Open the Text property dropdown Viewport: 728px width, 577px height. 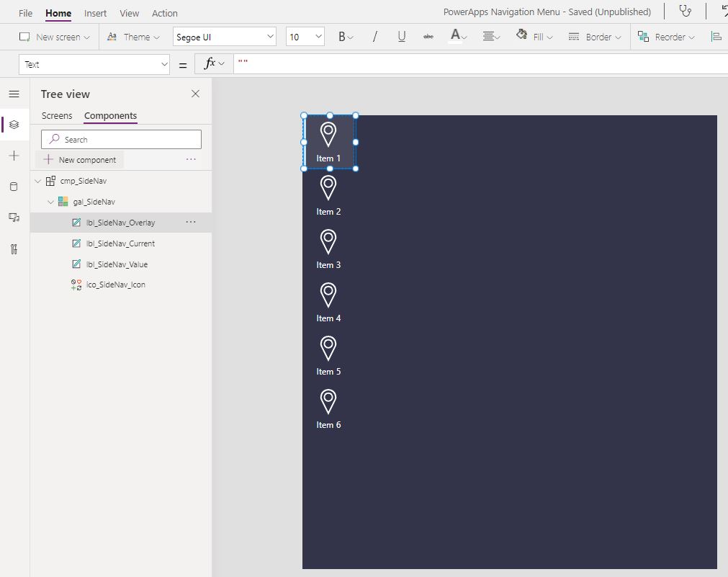point(94,65)
